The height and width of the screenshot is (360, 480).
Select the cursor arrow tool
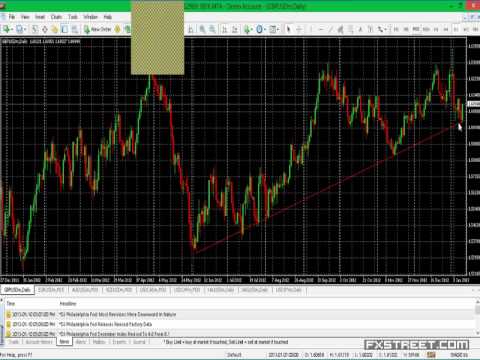[x=289, y=29]
